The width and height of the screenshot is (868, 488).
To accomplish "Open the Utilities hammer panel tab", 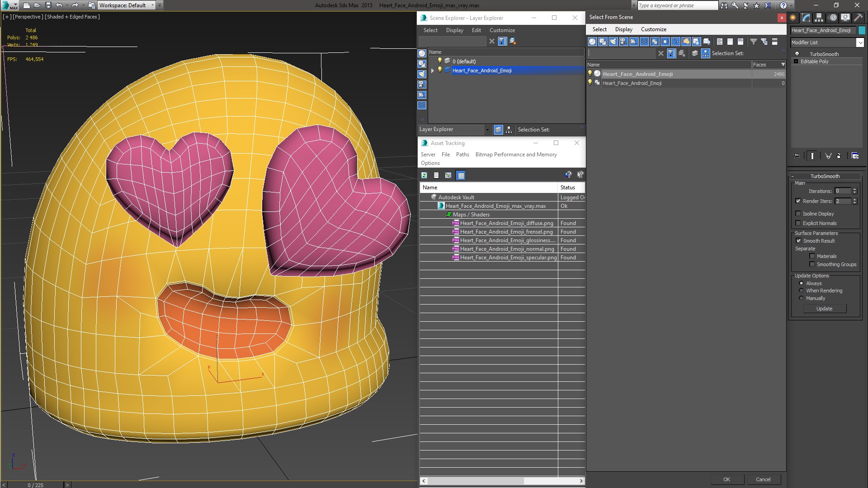I will (x=858, y=18).
